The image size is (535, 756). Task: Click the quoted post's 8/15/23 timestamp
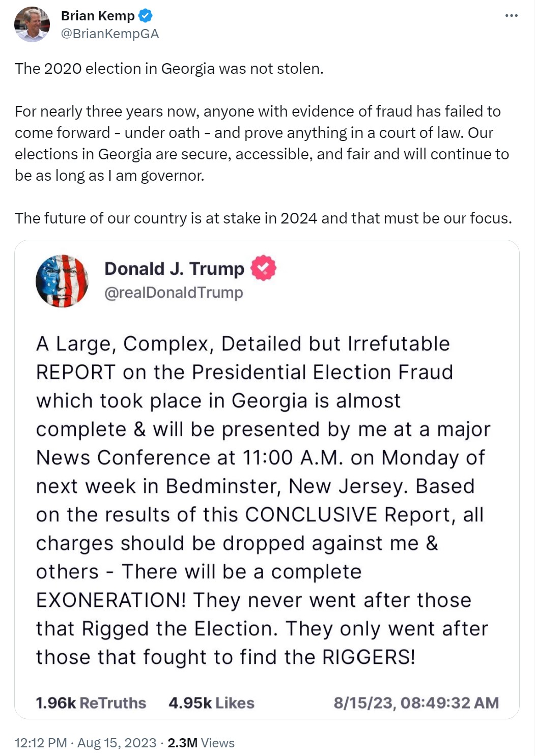[416, 703]
